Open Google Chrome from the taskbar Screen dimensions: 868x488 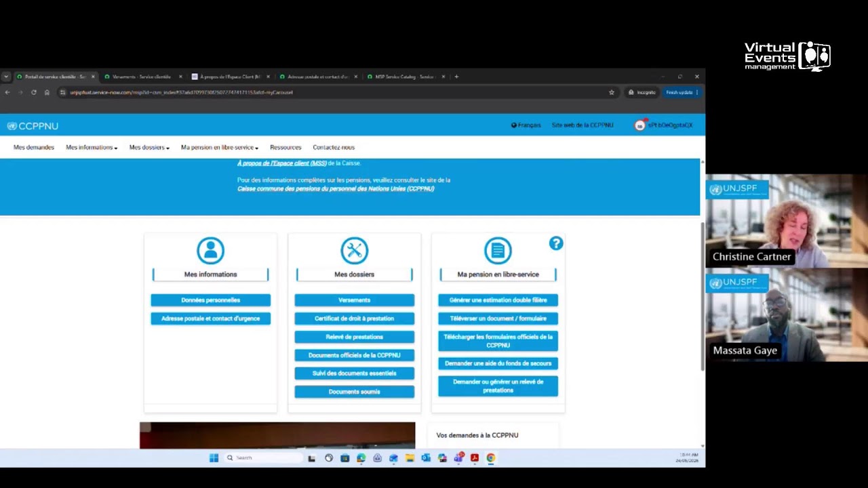(x=490, y=458)
